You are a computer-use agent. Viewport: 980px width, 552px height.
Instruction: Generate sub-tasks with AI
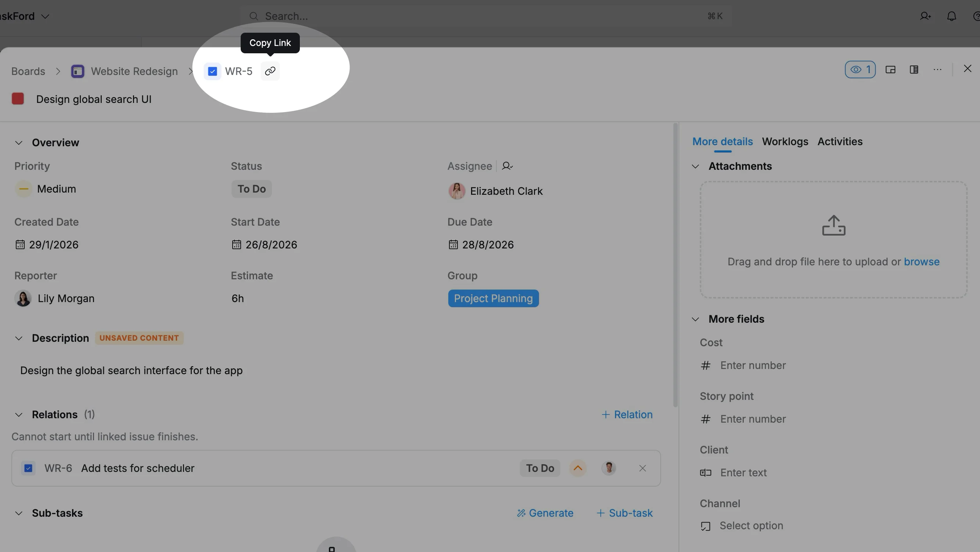coord(545,513)
